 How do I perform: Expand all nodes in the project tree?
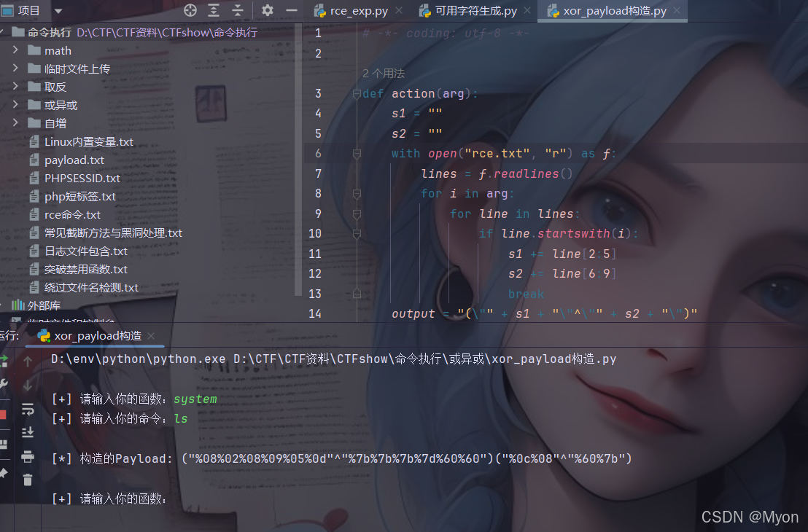[x=214, y=10]
